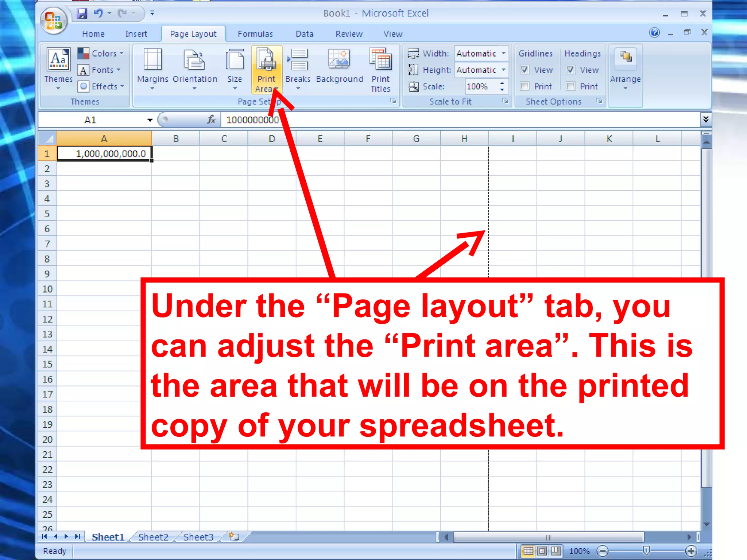Customize Quick Access Toolbar dropdown

coord(152,13)
